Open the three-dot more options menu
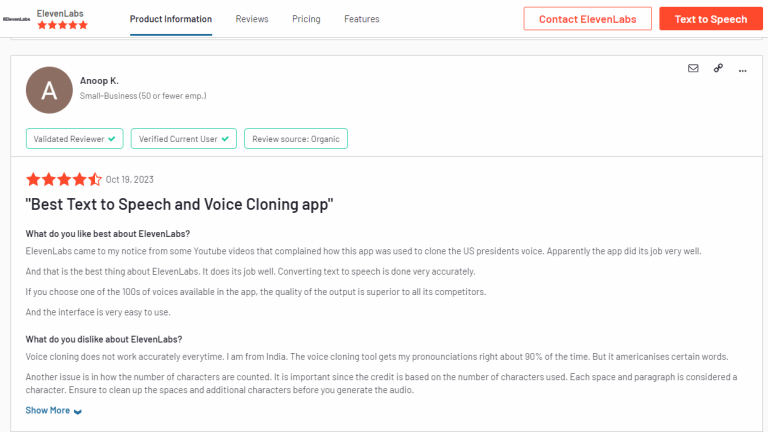Viewport: 768px width, 432px height. (743, 68)
